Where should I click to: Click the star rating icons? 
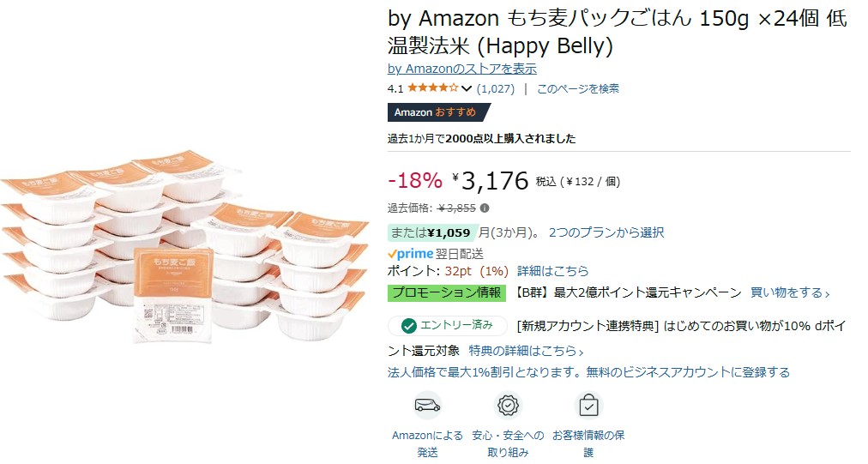pos(433,88)
